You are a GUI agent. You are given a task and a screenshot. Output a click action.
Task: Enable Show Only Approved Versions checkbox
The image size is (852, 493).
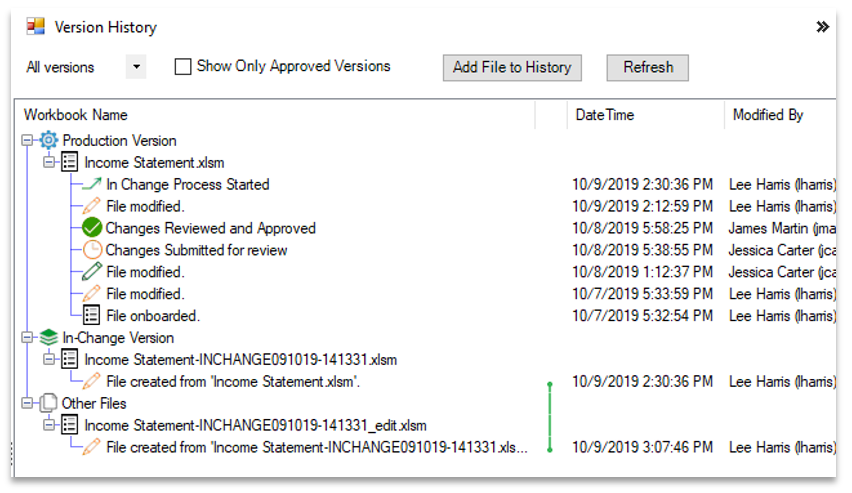click(x=183, y=67)
